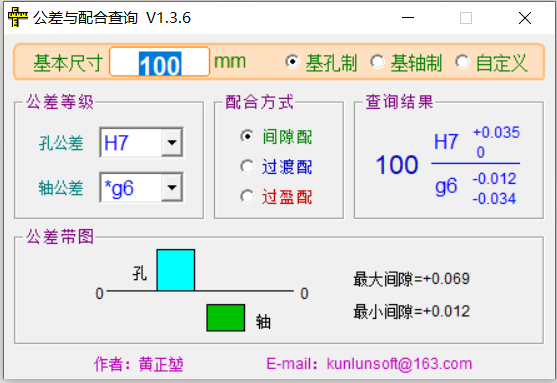
Task: Click the 孔 label beside cyan band
Action: pyautogui.click(x=139, y=273)
